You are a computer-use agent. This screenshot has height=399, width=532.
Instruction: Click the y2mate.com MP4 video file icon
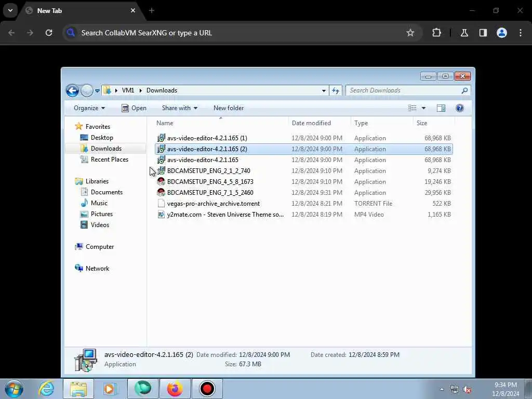(161, 215)
